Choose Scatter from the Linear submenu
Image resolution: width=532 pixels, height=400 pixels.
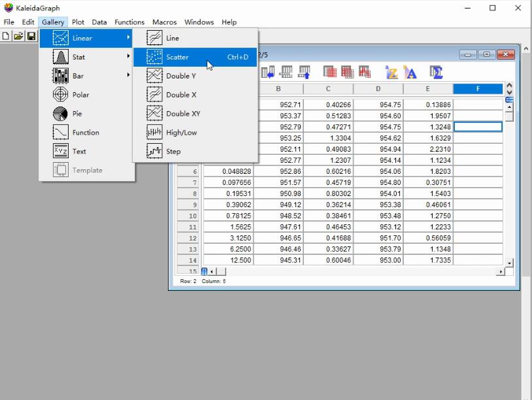tap(195, 57)
